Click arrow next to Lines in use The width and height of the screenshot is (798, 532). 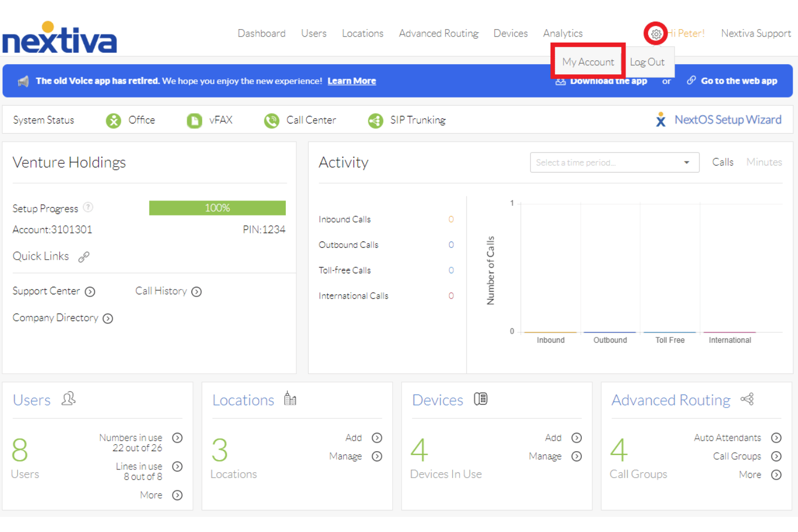(x=177, y=466)
